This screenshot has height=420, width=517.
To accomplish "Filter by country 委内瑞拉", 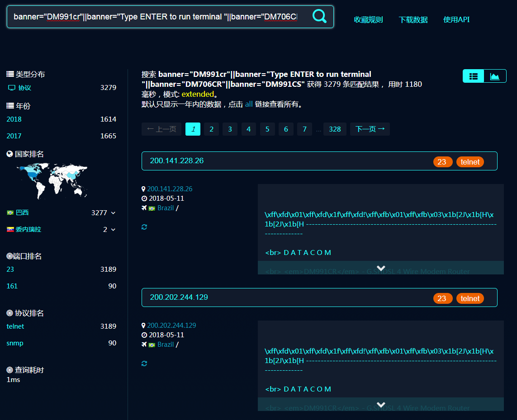I will [x=28, y=229].
